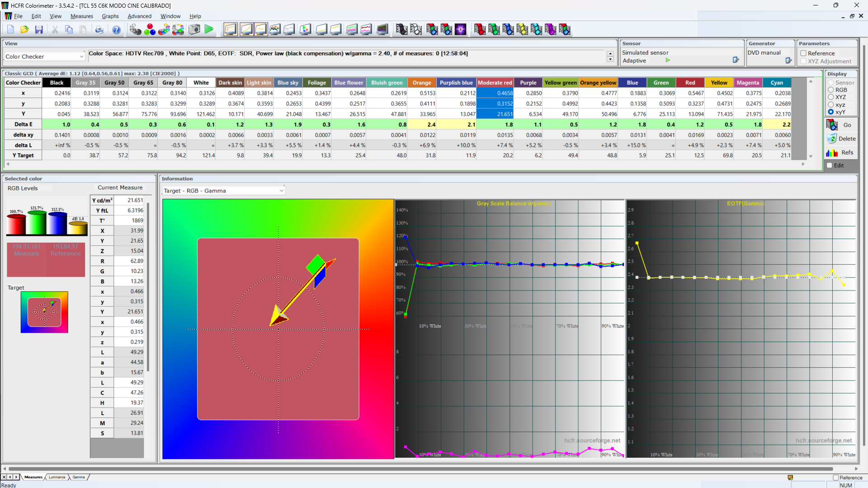Click the Reference color swatch
Screen dimensions: 868x488
pyautogui.click(x=66, y=260)
